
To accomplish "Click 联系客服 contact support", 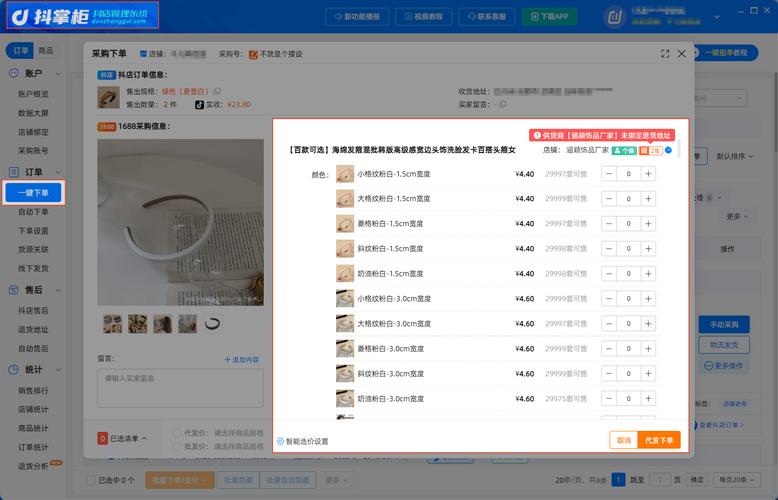I will pyautogui.click(x=487, y=16).
